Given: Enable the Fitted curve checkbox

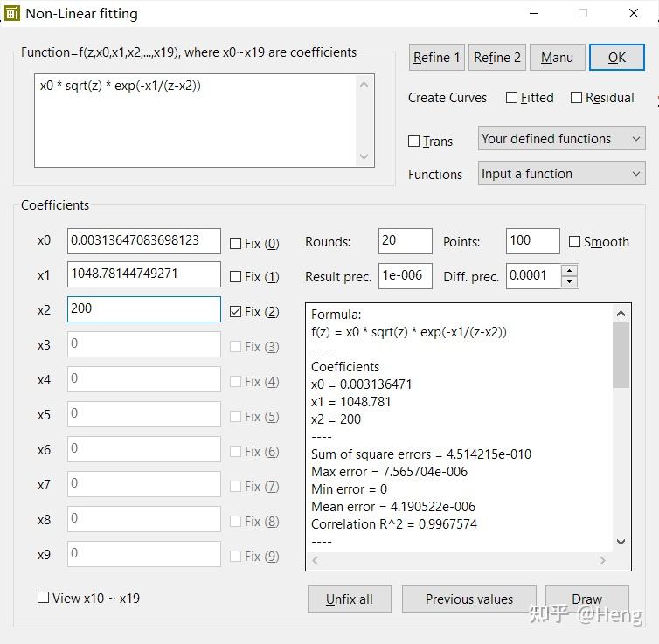Looking at the screenshot, I should [512, 98].
